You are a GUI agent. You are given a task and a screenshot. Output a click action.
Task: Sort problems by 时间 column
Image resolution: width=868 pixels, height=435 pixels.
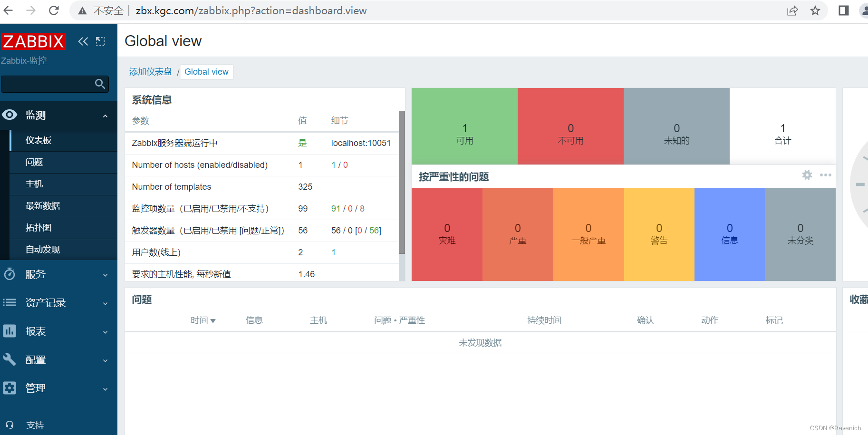203,320
